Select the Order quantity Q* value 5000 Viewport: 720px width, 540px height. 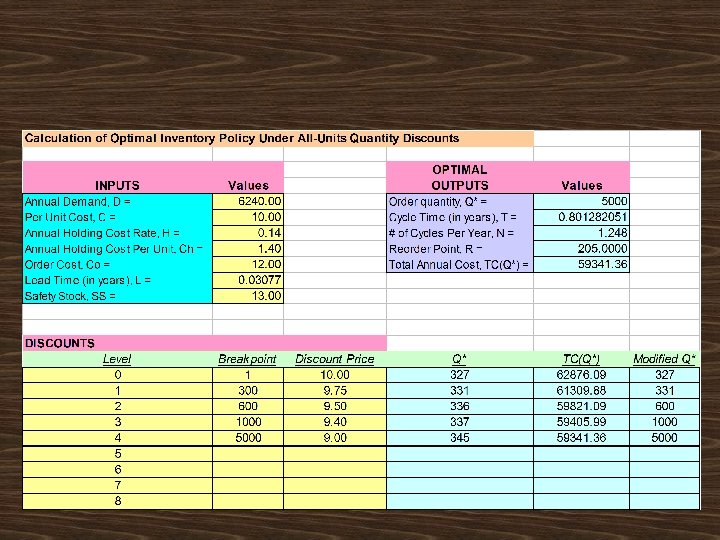pos(581,202)
